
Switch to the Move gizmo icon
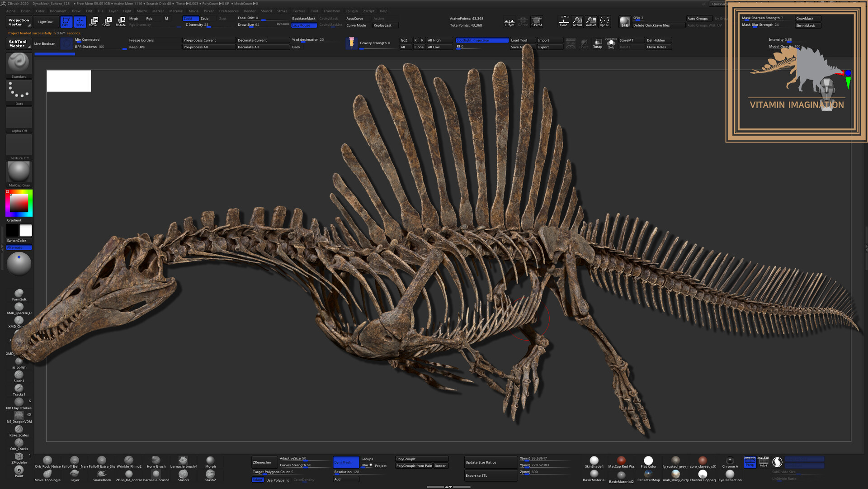coord(94,22)
